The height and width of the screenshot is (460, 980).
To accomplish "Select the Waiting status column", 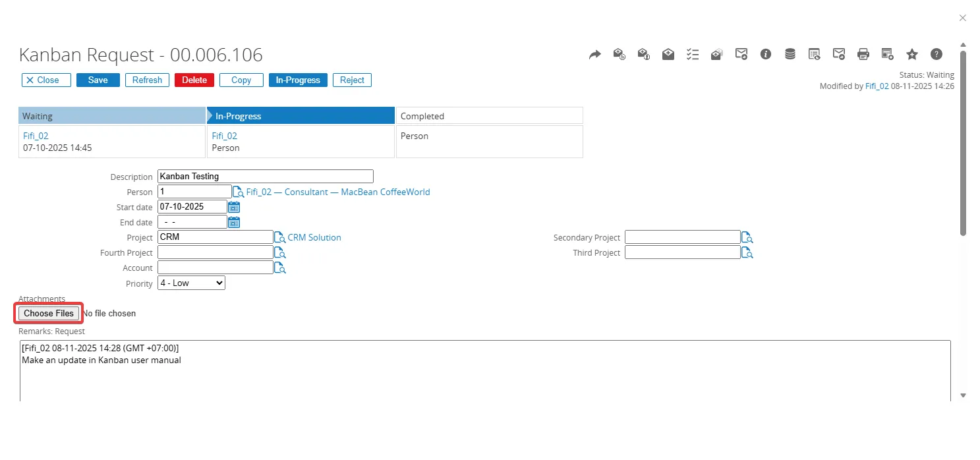I will 111,115.
